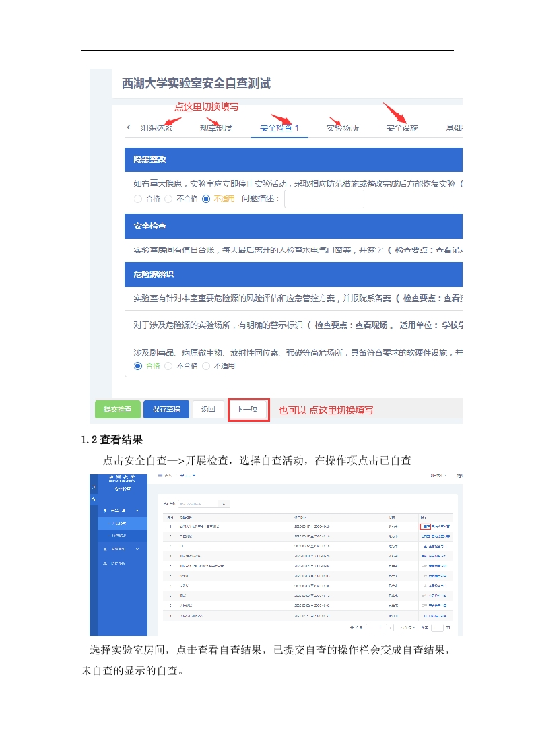Click the home icon in the left sidebar strip
Viewport: 534px width, 756px height.
(x=94, y=499)
